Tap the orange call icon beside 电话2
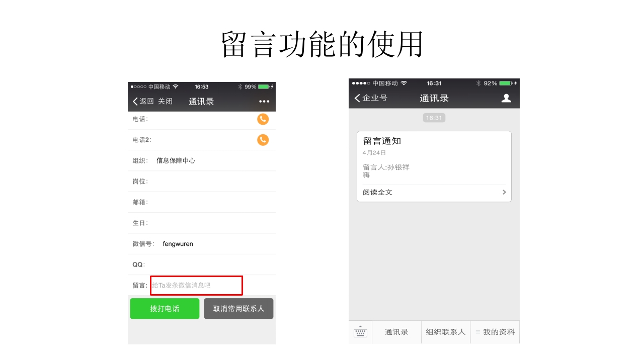Image resolution: width=644 pixels, height=362 pixels. click(263, 140)
